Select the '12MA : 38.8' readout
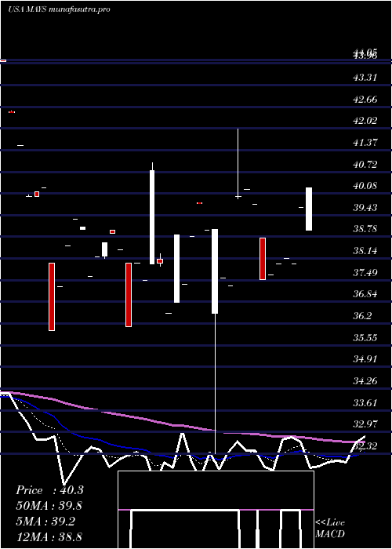Viewport: 392px width, 549px height. pyautogui.click(x=49, y=537)
